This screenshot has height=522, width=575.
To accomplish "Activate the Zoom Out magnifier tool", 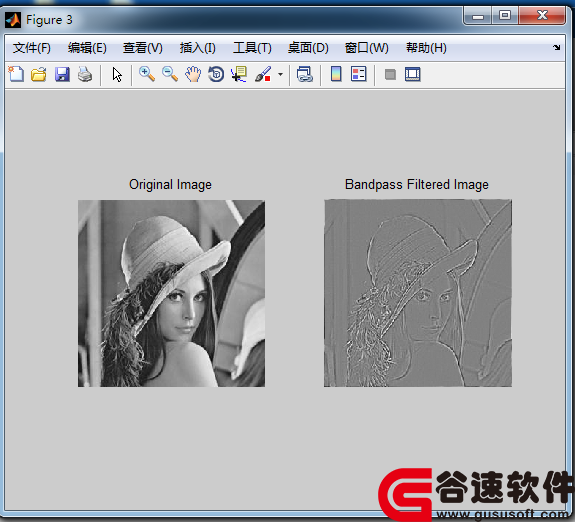I will [170, 74].
